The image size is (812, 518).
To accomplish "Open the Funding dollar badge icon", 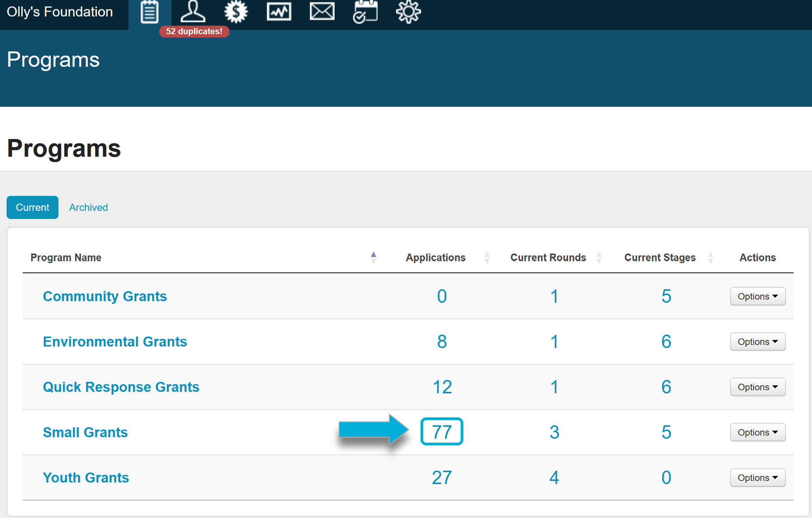I will pos(236,12).
